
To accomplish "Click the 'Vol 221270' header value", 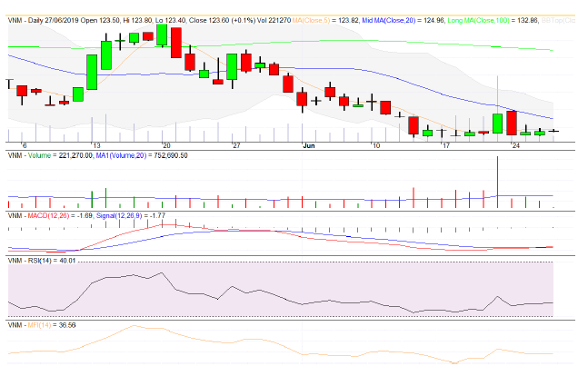I will click(274, 20).
